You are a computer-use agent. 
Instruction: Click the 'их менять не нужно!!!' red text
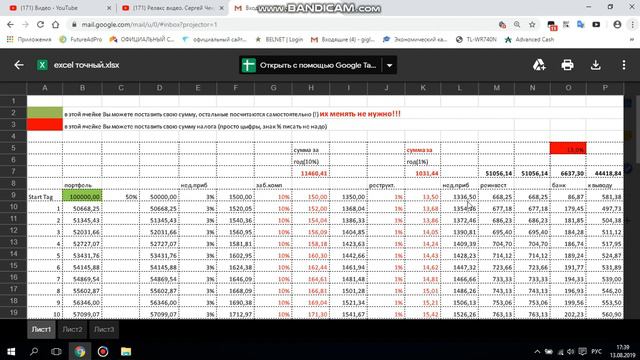pyautogui.click(x=360, y=114)
